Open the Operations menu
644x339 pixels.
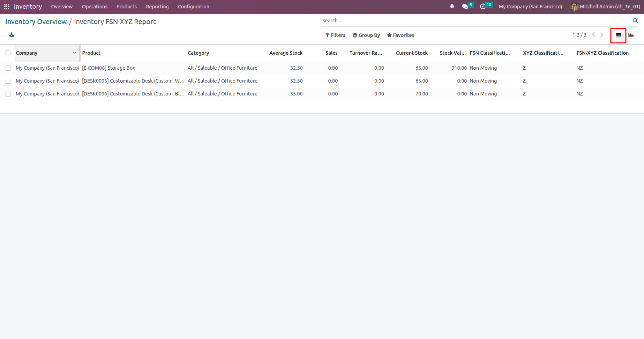click(x=95, y=7)
